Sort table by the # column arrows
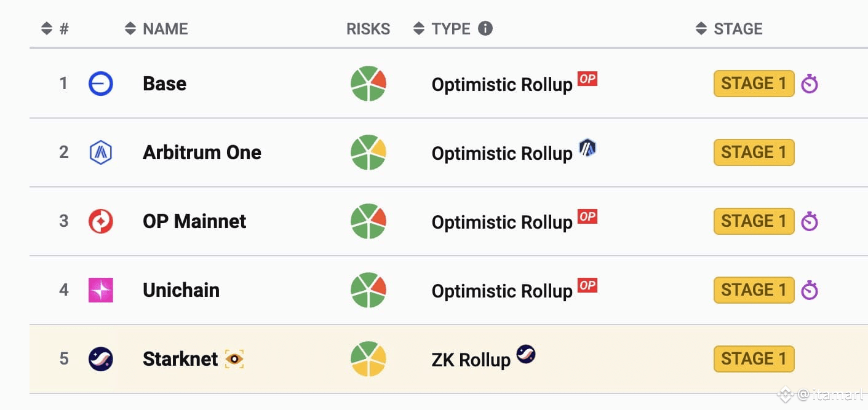This screenshot has height=410, width=868. [47, 28]
